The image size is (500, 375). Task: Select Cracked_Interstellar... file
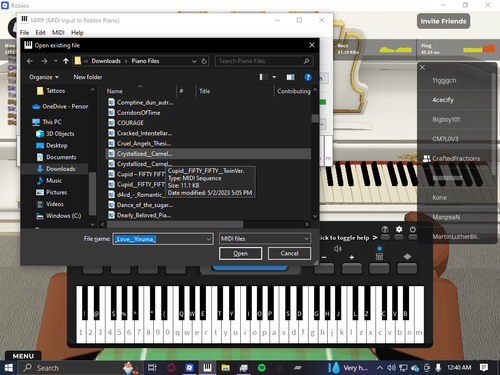coord(140,133)
